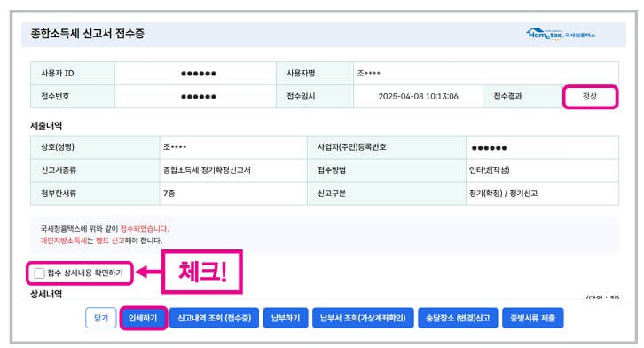Viewport: 644px width, 348px height.
Task: Click the 사용자 ID label cell
Action: (x=73, y=74)
